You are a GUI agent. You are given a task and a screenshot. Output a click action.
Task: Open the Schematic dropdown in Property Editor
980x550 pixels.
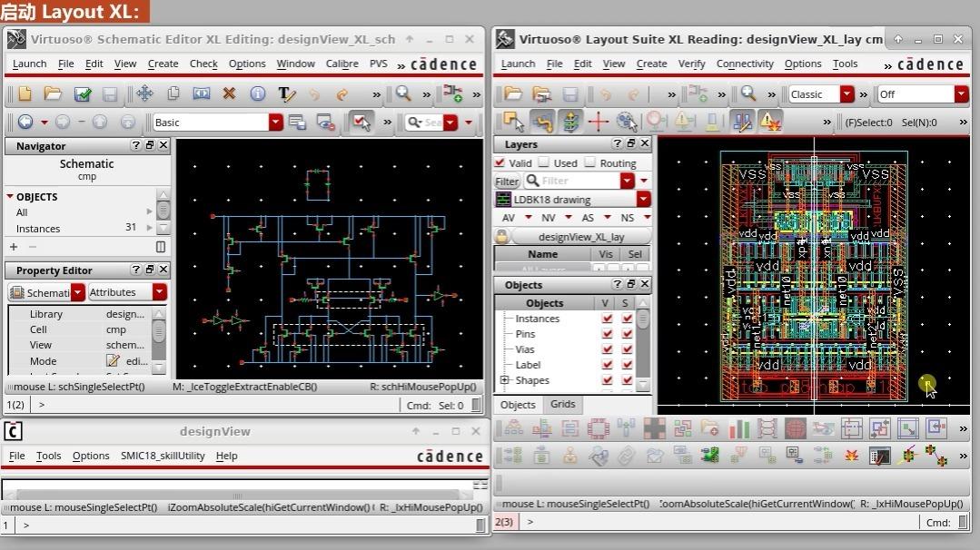[77, 291]
